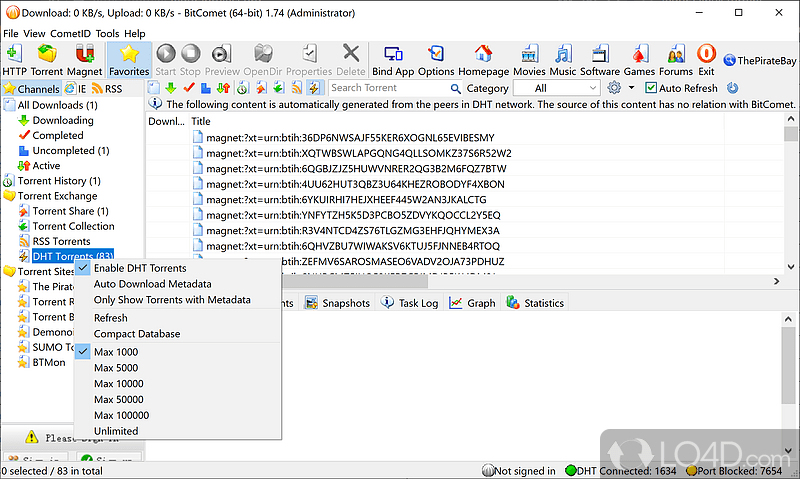
Task: Open the Category dropdown set to All
Action: click(556, 88)
